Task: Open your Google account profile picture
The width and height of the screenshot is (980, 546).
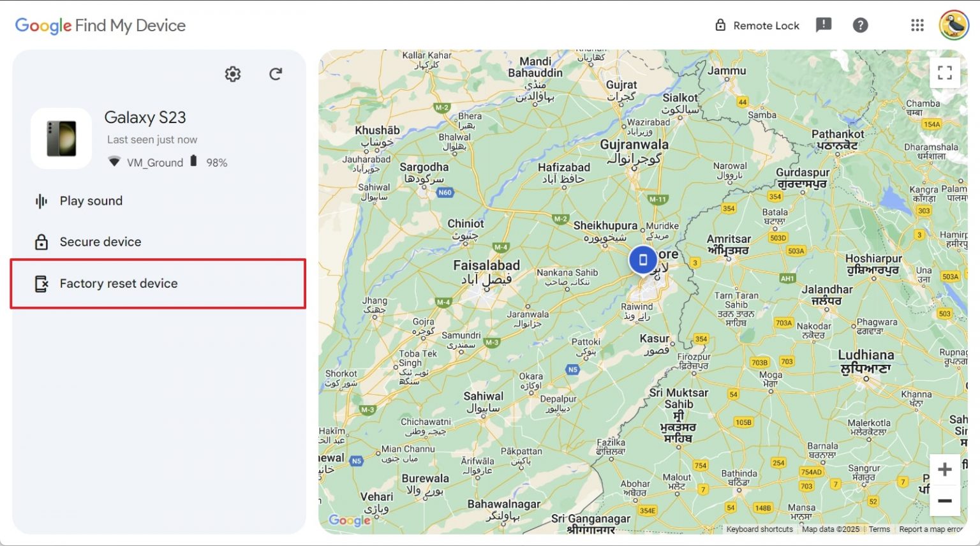Action: 953,25
